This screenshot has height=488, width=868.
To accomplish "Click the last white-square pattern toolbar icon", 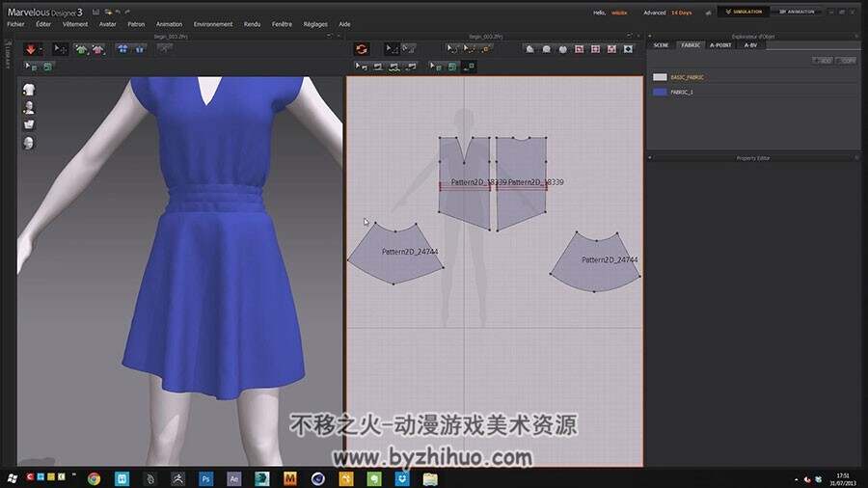I will [x=628, y=49].
